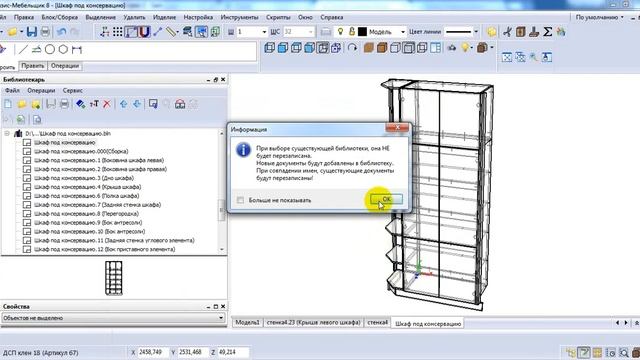
Task: Open the По умолчанию workspace dropdown
Action: pyautogui.click(x=599, y=18)
